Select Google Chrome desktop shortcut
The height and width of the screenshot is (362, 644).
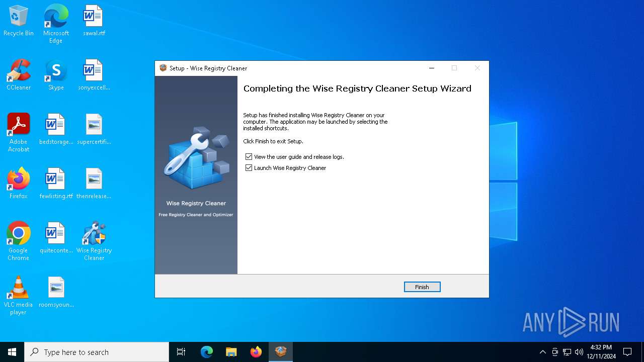click(19, 241)
